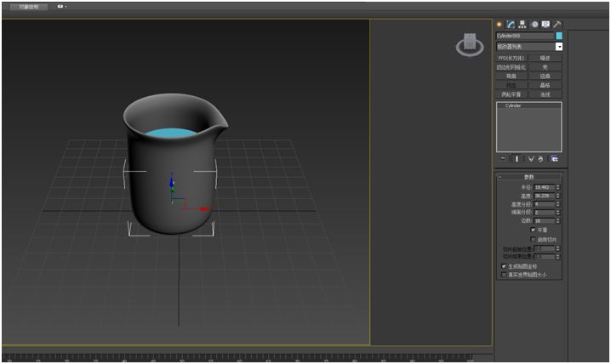The height and width of the screenshot is (364, 611).
Task: Collapse the 参数 (Parameters) rollout
Action: click(528, 177)
